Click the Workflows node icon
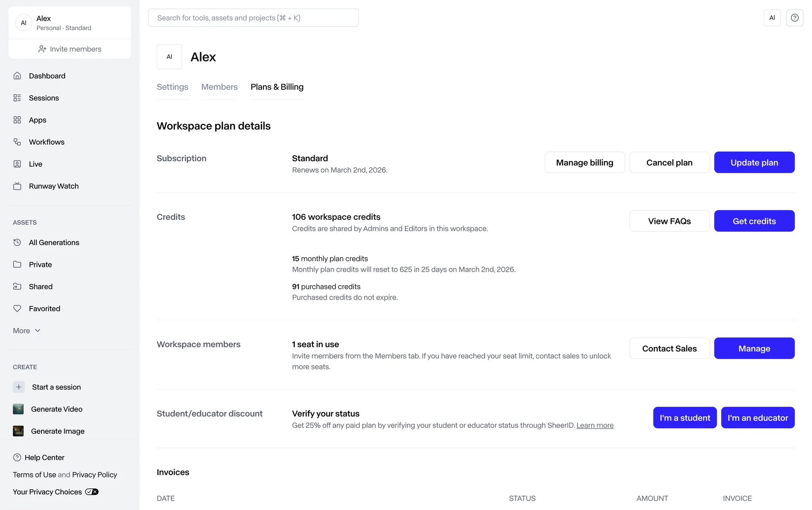This screenshot has width=812, height=510. (x=17, y=142)
